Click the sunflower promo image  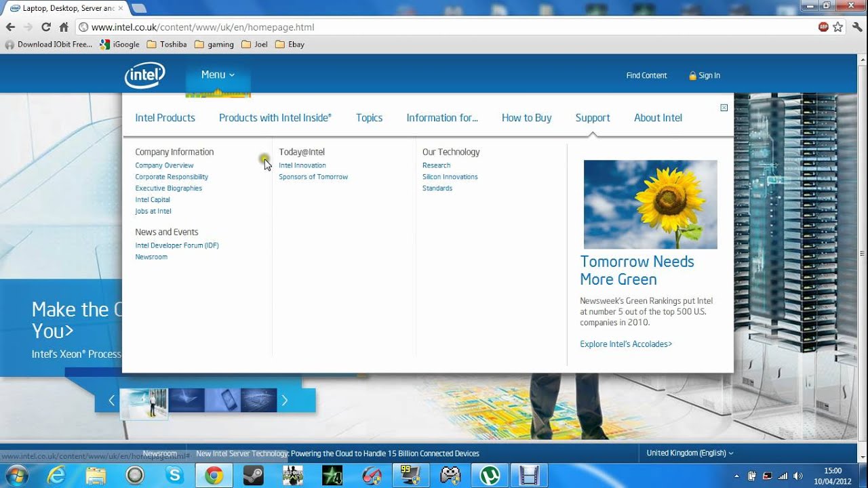coord(650,204)
